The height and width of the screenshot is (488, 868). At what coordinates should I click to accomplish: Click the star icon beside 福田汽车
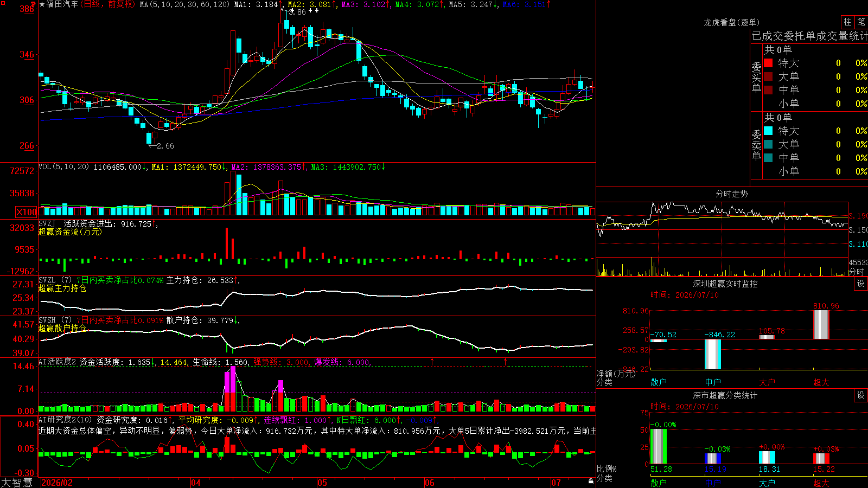pyautogui.click(x=42, y=4)
